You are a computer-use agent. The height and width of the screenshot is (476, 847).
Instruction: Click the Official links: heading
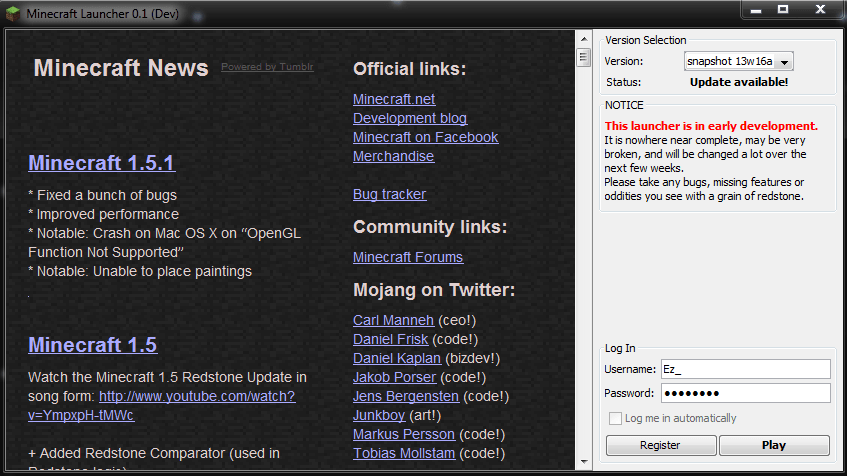pos(409,69)
